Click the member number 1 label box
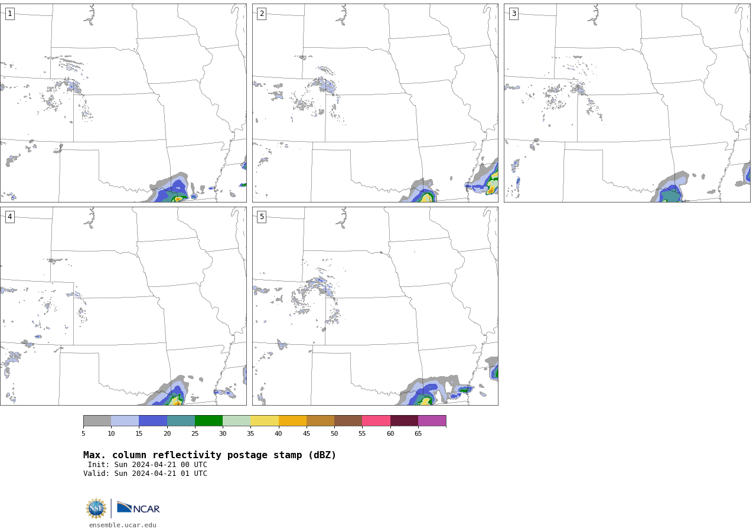Viewport: 756px width, 532px height. pos(9,14)
